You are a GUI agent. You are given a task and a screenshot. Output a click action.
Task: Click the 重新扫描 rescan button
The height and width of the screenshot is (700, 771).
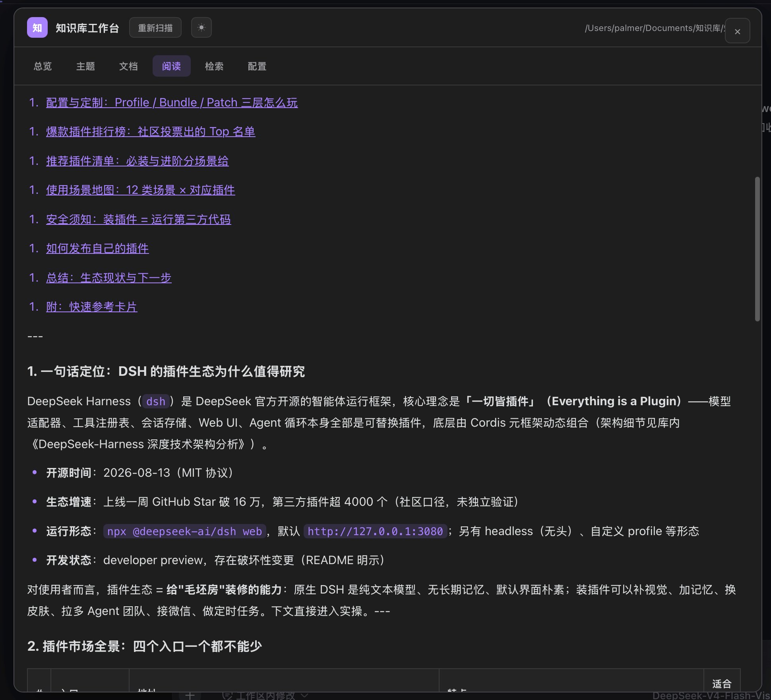pos(155,28)
